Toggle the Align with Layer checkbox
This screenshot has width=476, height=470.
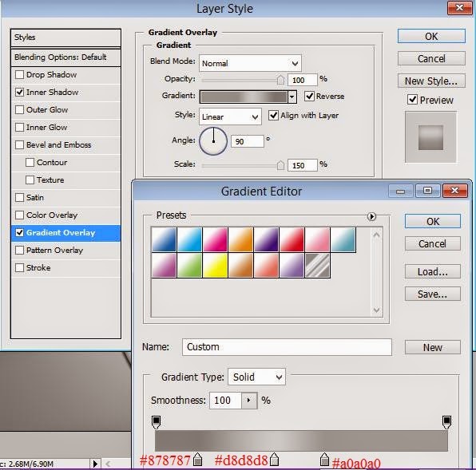click(x=273, y=115)
